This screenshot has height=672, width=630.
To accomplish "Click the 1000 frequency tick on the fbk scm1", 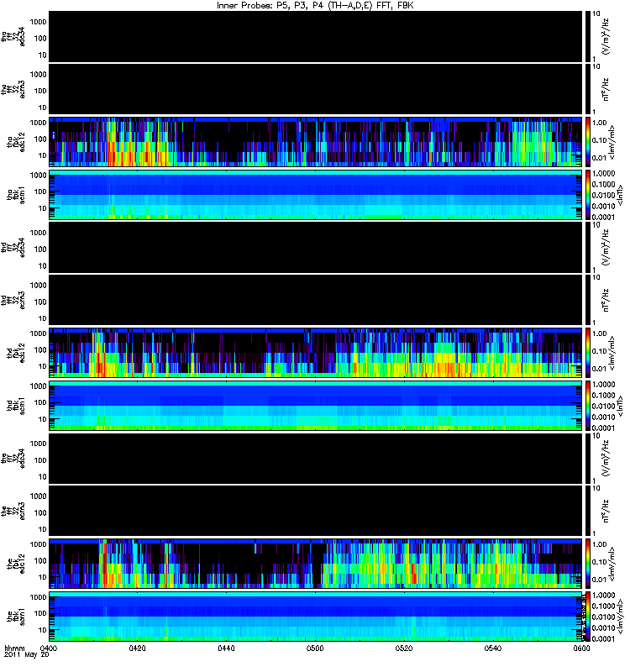I will [38, 597].
